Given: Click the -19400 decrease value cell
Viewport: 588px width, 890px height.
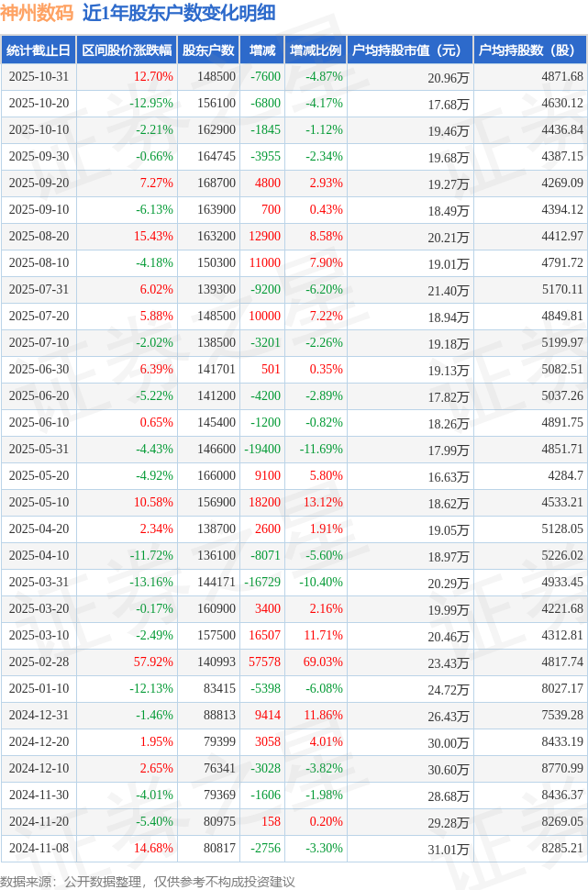Looking at the screenshot, I should tap(262, 450).
